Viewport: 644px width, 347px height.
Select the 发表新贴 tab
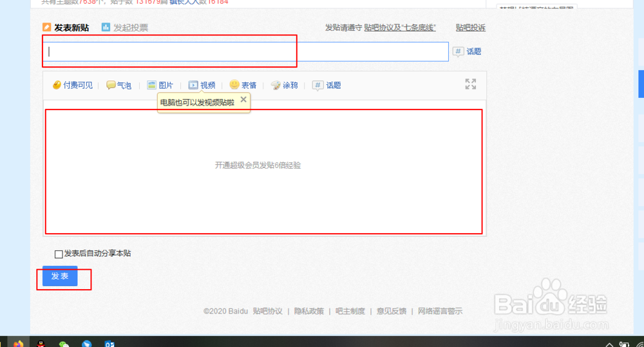[66, 28]
